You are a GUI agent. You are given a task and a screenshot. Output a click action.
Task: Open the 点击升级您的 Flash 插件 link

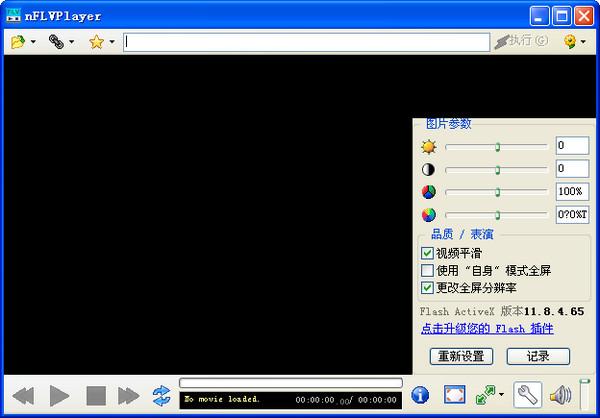486,328
